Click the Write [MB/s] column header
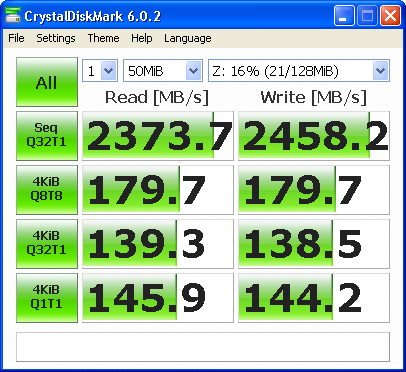The image size is (406, 372). 314,98
